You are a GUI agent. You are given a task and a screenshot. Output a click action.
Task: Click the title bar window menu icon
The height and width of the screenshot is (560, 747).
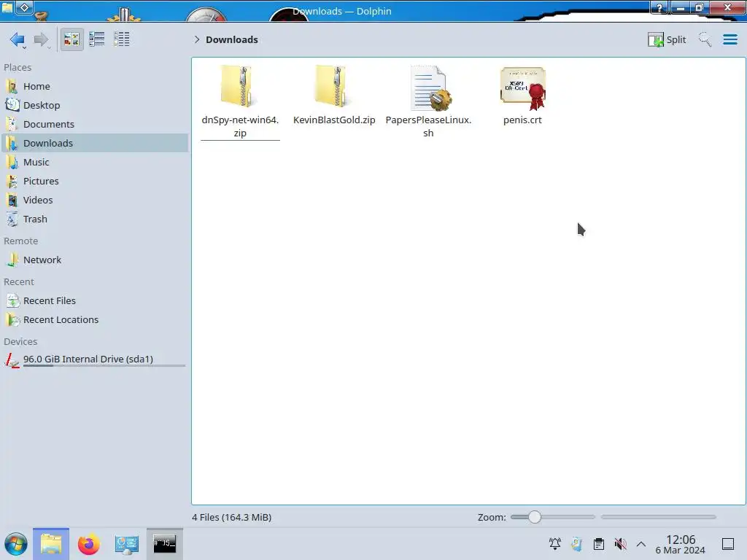click(7, 7)
